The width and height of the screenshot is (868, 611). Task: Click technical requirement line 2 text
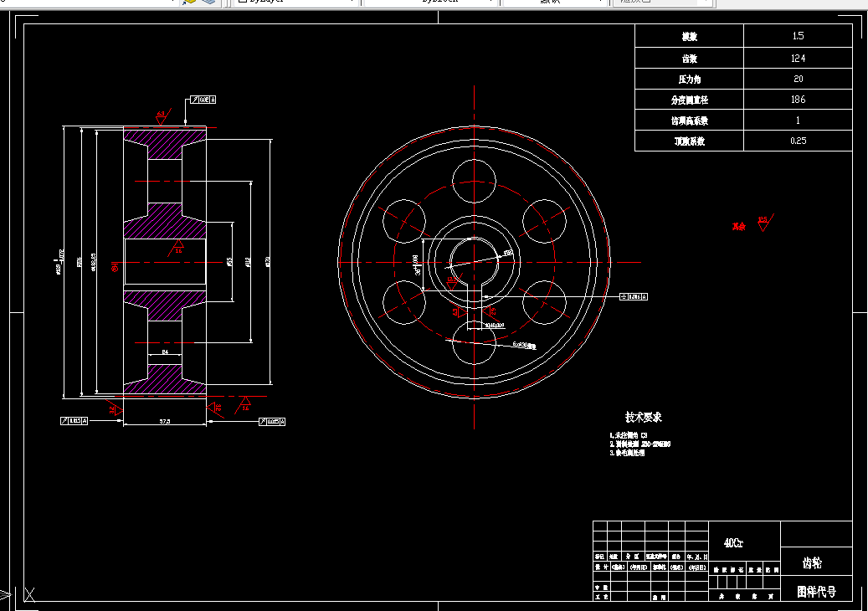(x=640, y=444)
